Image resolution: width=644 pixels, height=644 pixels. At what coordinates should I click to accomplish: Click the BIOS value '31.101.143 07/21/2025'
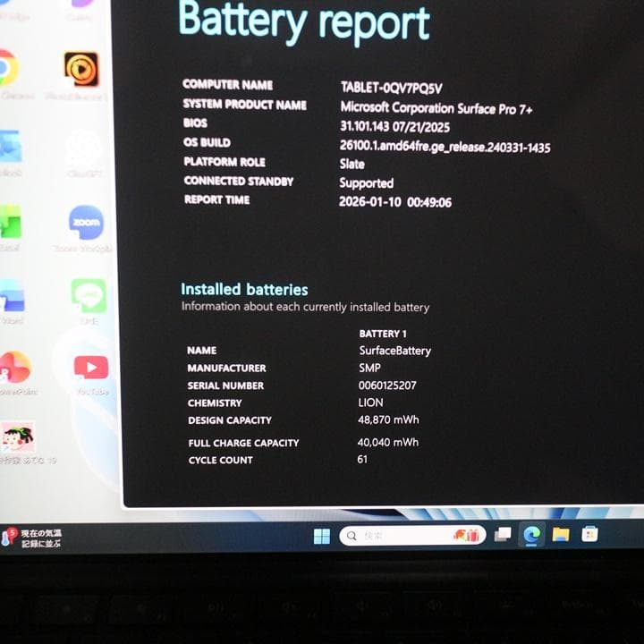(394, 127)
